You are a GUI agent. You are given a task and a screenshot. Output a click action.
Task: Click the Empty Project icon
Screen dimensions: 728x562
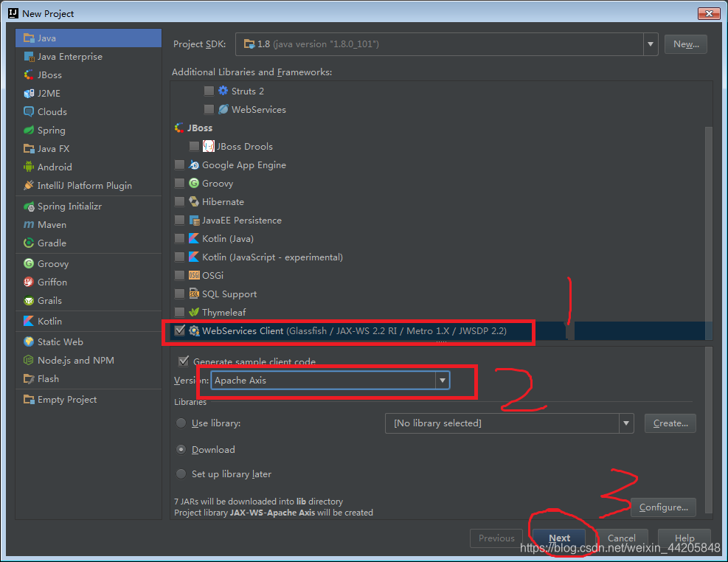point(29,400)
